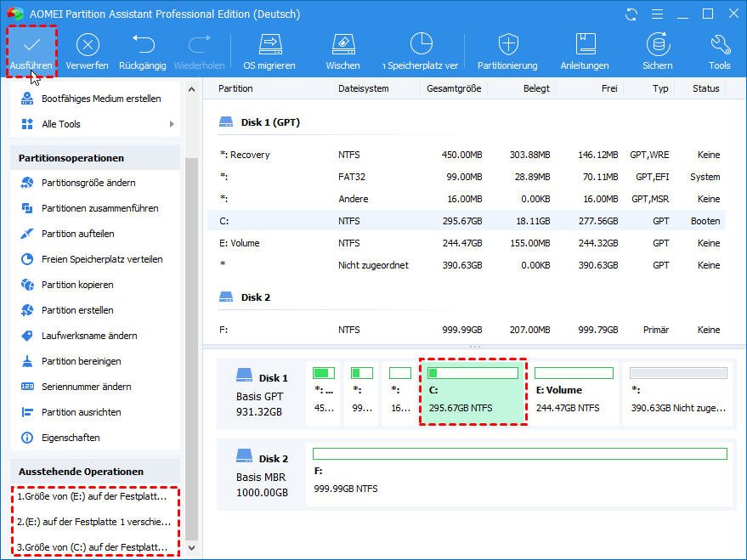Image resolution: width=747 pixels, height=560 pixels.
Task: Select Partition kopieren operation
Action: (x=95, y=285)
